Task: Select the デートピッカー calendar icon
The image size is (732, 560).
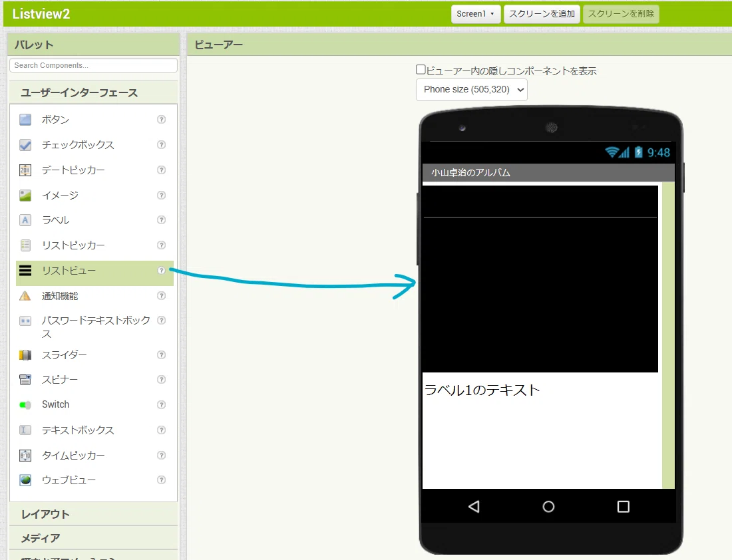Action: tap(25, 170)
